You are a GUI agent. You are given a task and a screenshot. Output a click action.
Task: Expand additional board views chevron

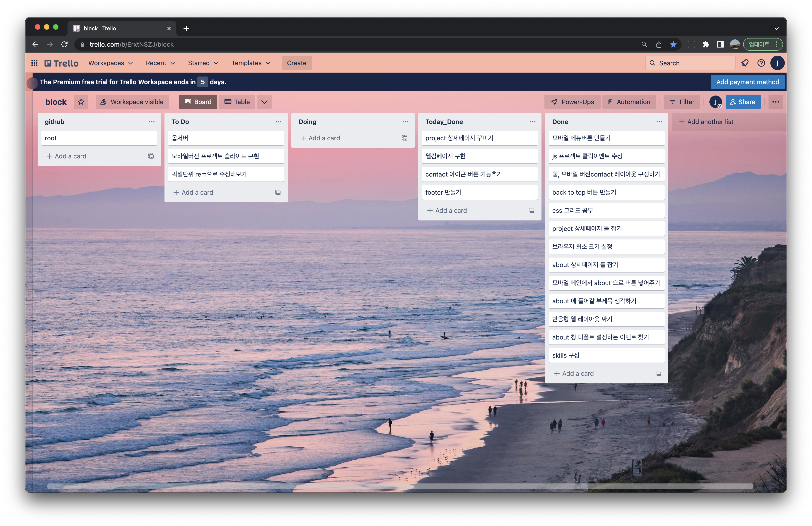[x=264, y=102]
